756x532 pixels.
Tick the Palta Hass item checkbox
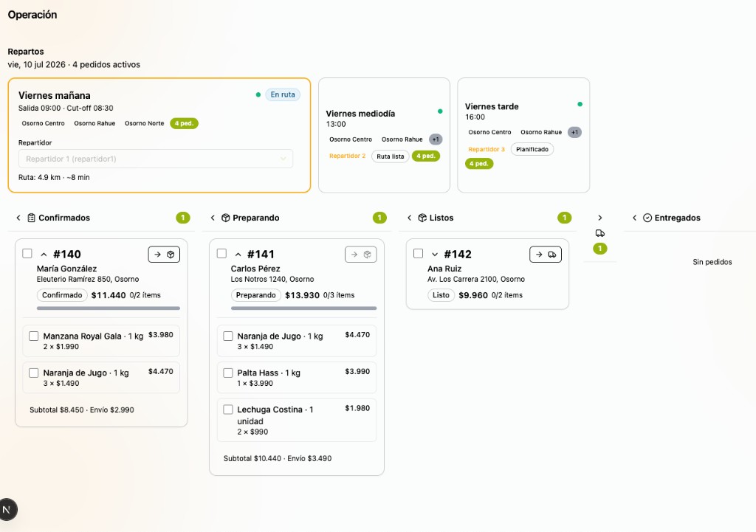228,373
